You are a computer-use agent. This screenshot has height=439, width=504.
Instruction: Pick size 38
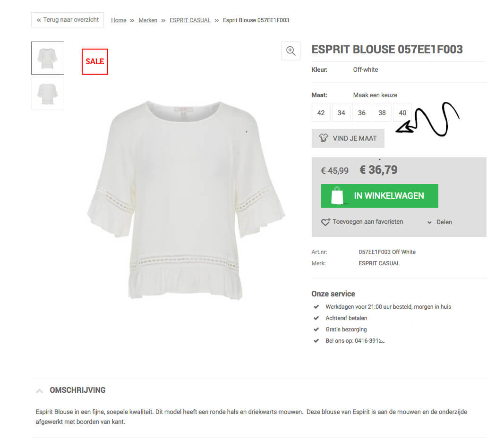(382, 113)
